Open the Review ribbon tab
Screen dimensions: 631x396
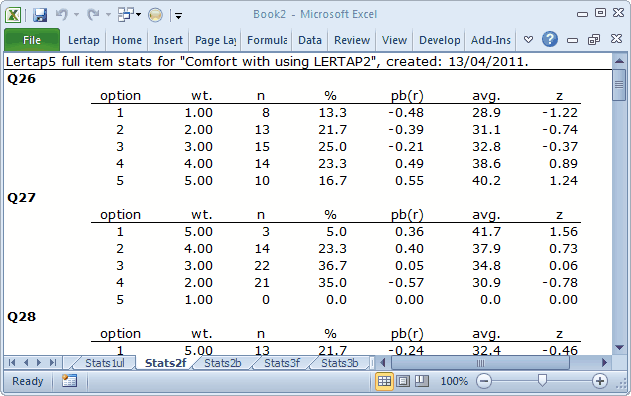click(352, 40)
